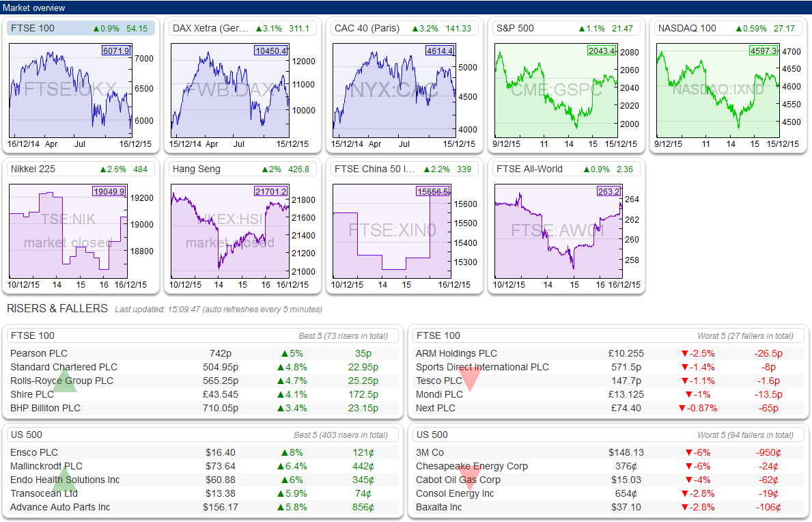The height and width of the screenshot is (522, 812).
Task: Click the Market overview title bar text
Action: click(x=33, y=8)
